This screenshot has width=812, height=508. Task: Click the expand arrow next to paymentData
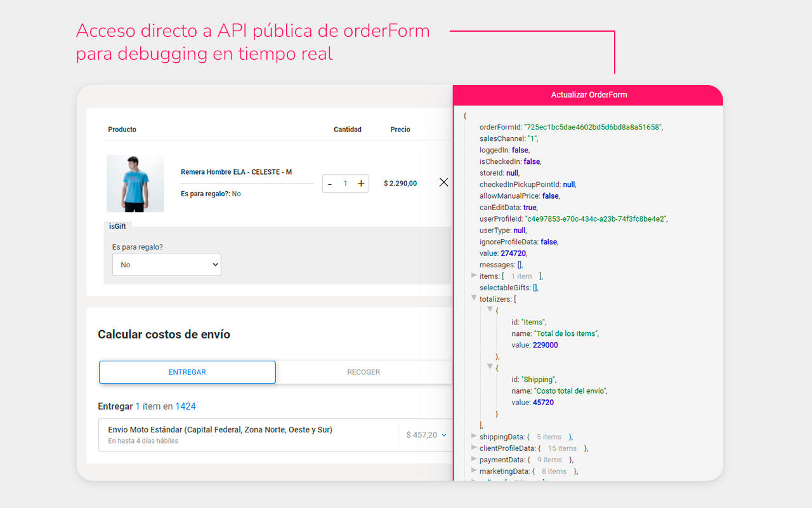[474, 459]
